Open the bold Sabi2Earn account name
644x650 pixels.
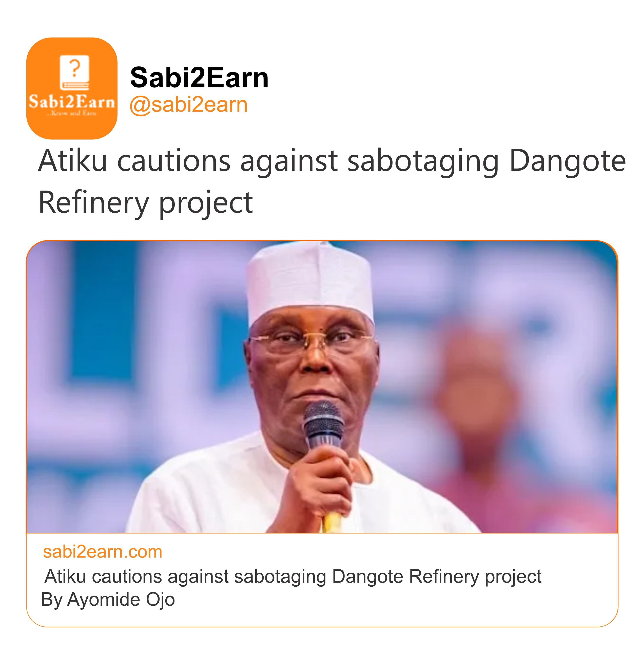click(199, 77)
